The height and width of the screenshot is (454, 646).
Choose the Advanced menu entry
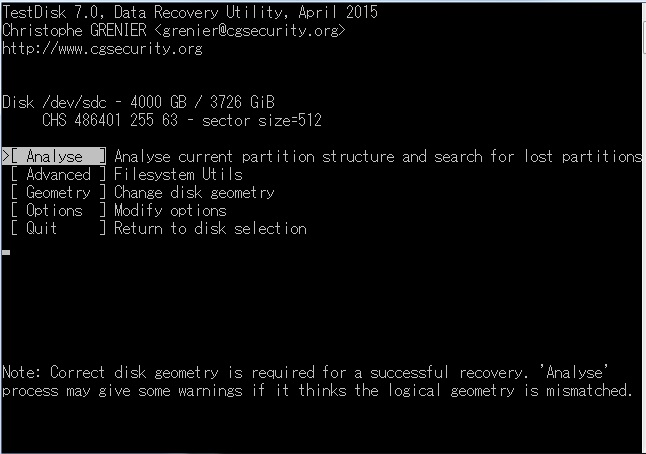coord(58,174)
